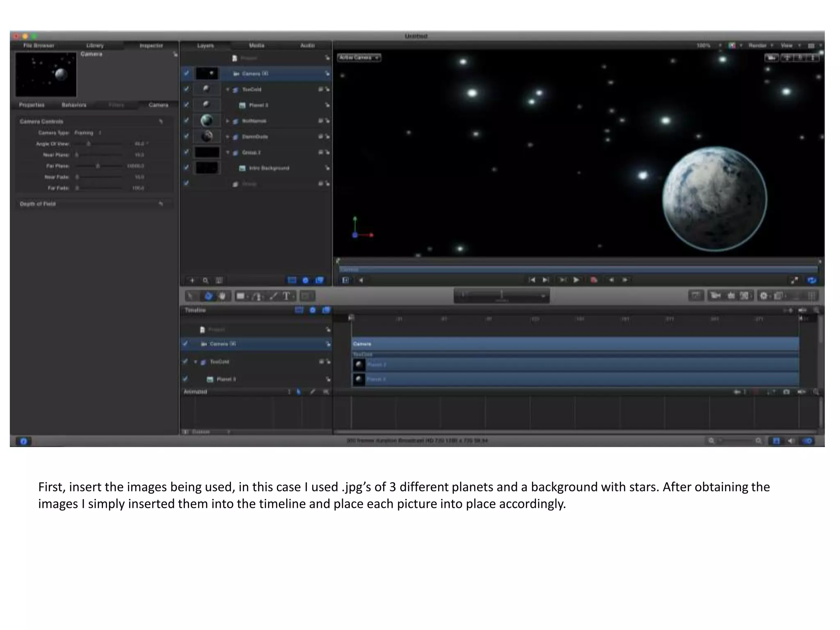Click the search icon below layers list
This screenshot has width=840, height=630.
[205, 281]
